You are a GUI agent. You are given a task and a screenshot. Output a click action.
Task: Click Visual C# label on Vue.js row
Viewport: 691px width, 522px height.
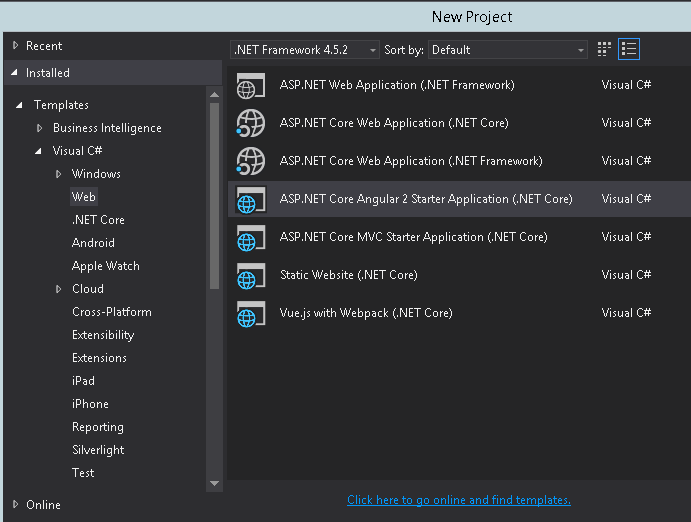626,313
